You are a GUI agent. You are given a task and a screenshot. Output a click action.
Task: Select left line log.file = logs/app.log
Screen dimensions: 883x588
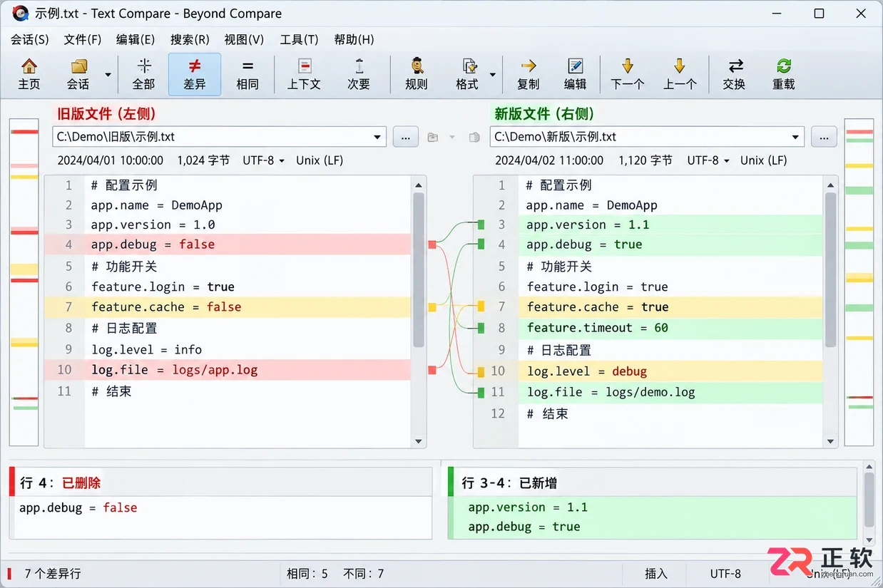click(x=228, y=370)
